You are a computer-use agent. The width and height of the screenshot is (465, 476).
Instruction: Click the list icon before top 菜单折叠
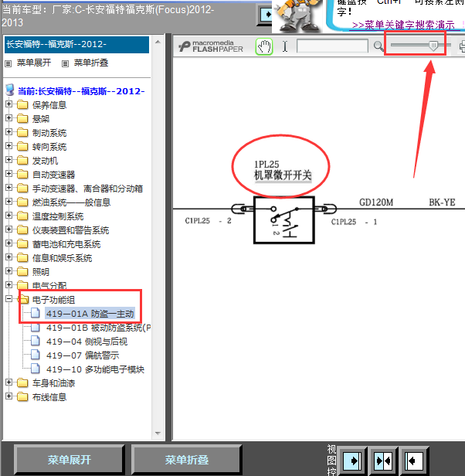pos(65,63)
